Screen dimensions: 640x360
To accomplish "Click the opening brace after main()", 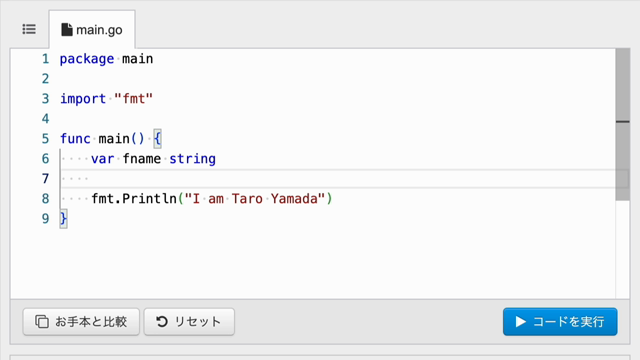I will point(158,139).
